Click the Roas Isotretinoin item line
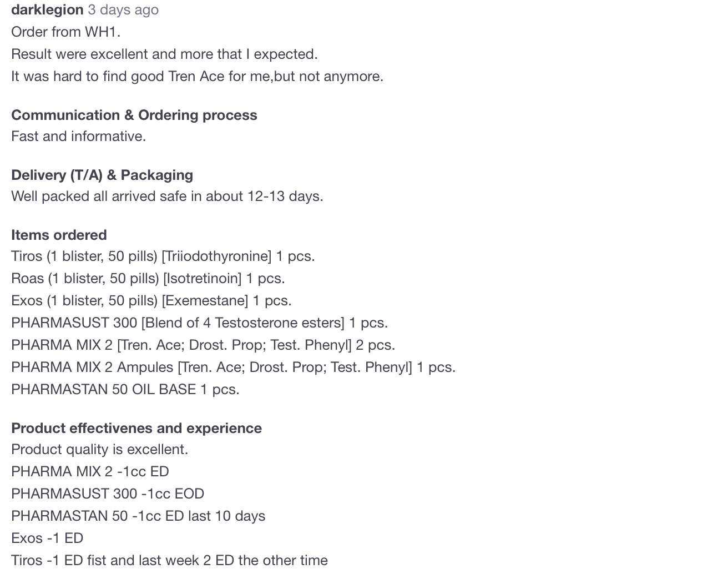This screenshot has height=584, width=728. [148, 278]
